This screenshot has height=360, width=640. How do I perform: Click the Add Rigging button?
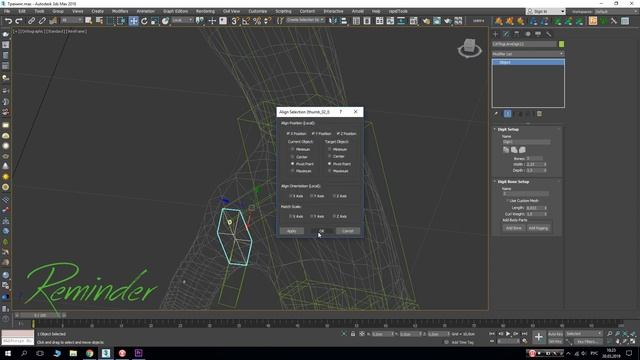click(538, 228)
